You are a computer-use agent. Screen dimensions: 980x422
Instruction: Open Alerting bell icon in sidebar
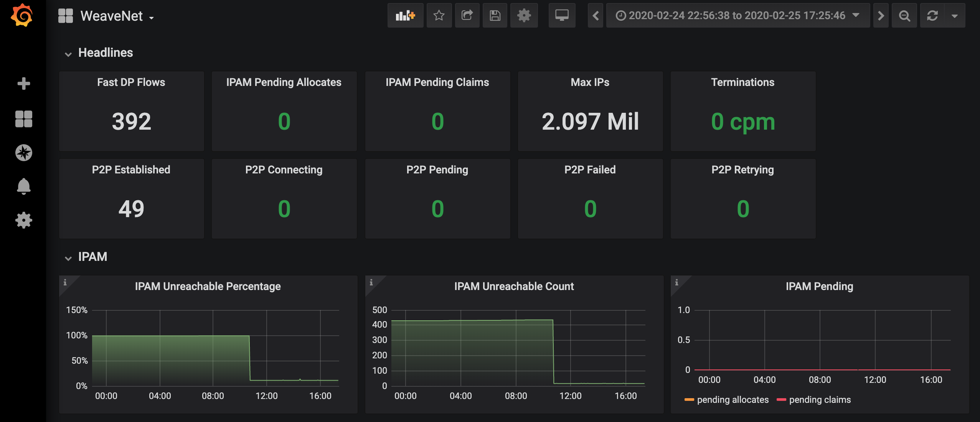24,186
